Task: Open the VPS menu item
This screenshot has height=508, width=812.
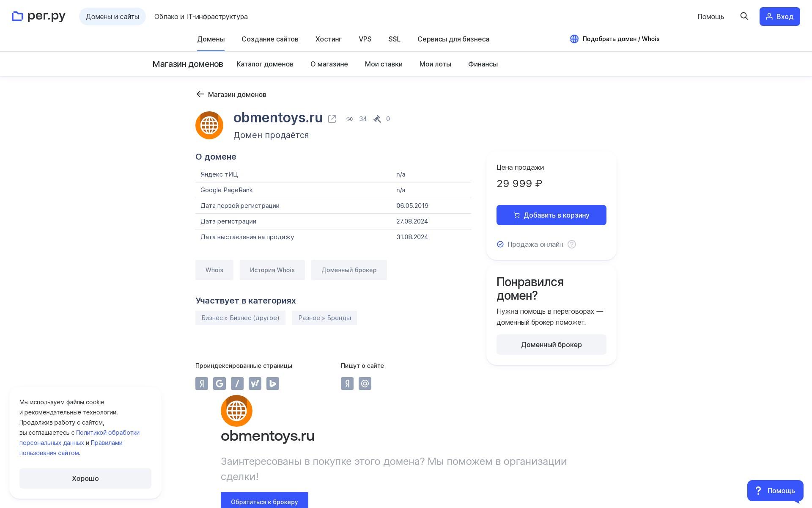Action: [x=365, y=39]
